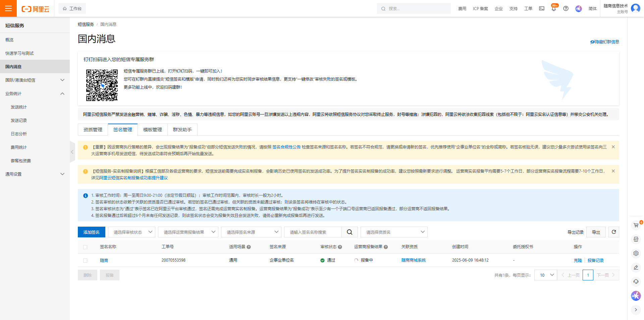Expand 通用设置 in sidebar

(x=35, y=174)
